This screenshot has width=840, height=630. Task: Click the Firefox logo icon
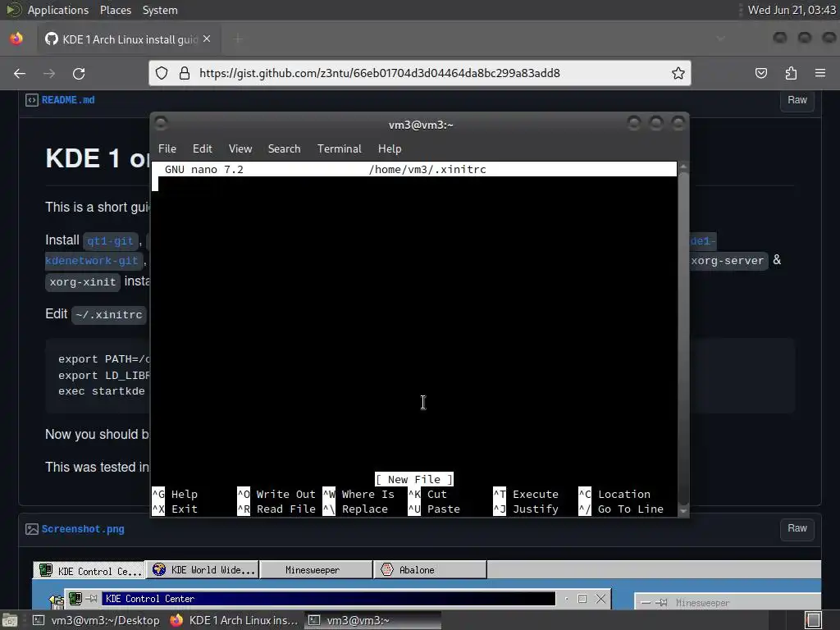[16, 39]
